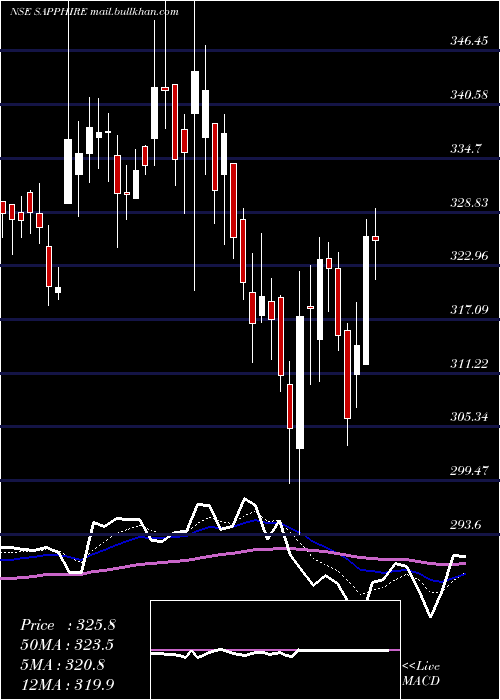
Task: Click the 346.45 price axis label
Action: [469, 41]
